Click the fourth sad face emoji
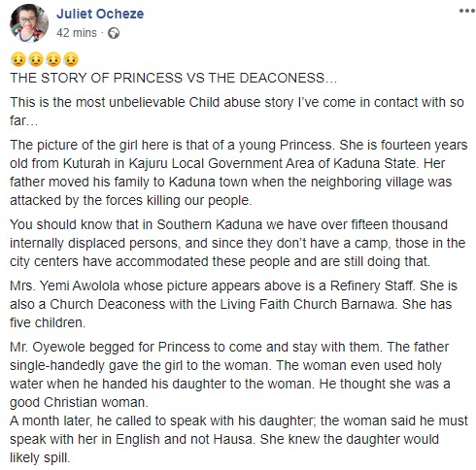 point(71,60)
